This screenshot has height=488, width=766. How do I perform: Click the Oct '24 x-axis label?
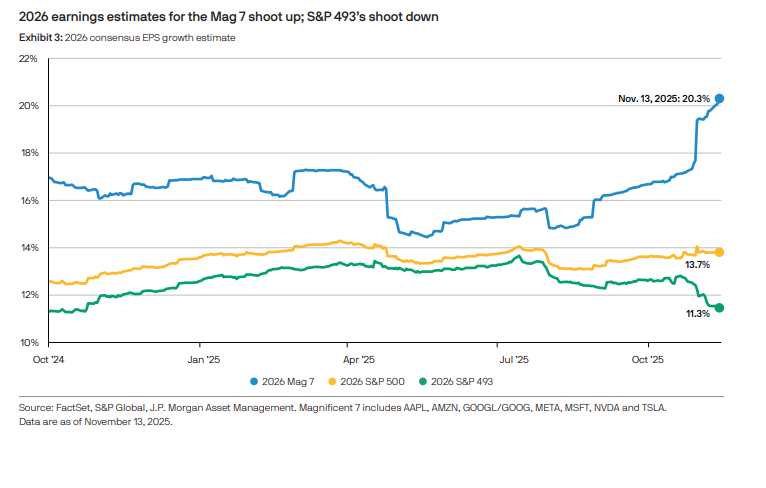(x=49, y=358)
